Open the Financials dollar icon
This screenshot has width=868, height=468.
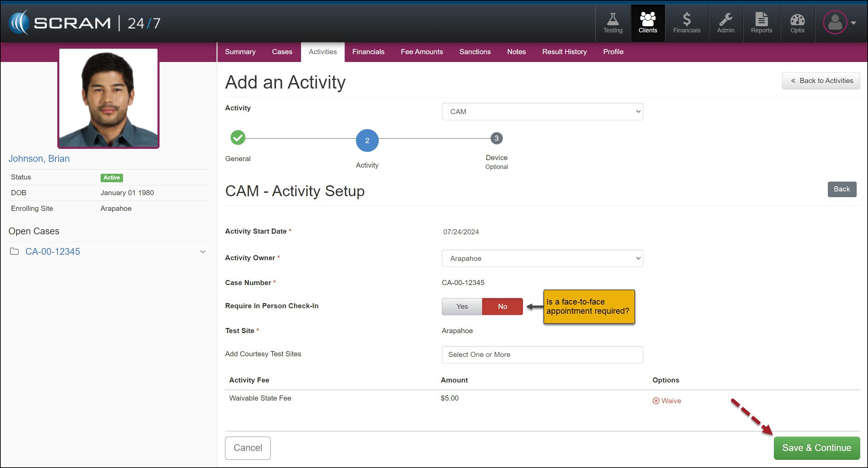click(686, 20)
